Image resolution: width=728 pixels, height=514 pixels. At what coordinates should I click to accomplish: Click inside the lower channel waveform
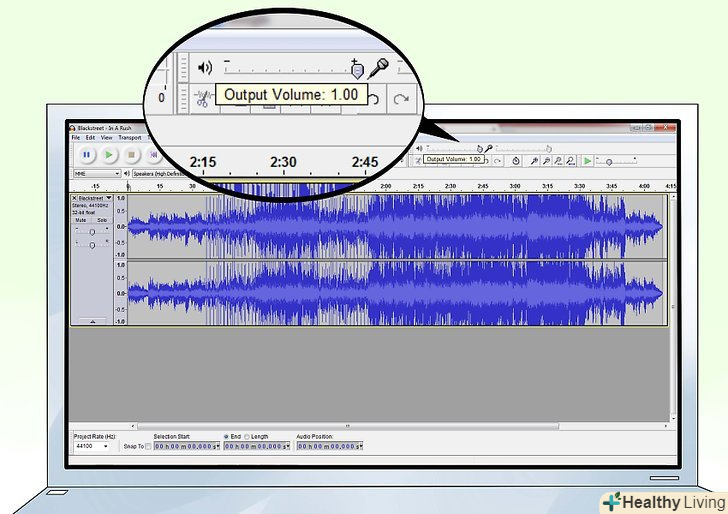click(x=397, y=293)
